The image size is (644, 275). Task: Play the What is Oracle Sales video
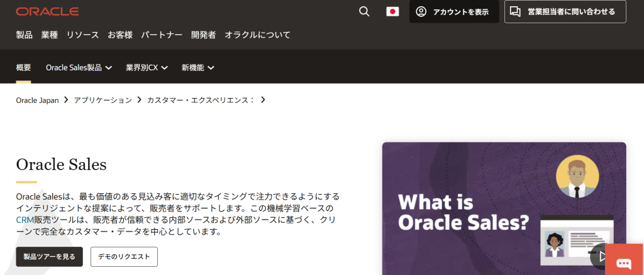coord(602,257)
